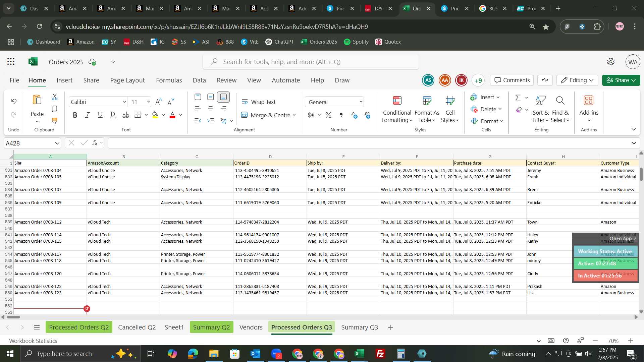Viewport: 644px width, 362px height.
Task: Click the Name Box showing A428
Action: pyautogui.click(x=33, y=143)
